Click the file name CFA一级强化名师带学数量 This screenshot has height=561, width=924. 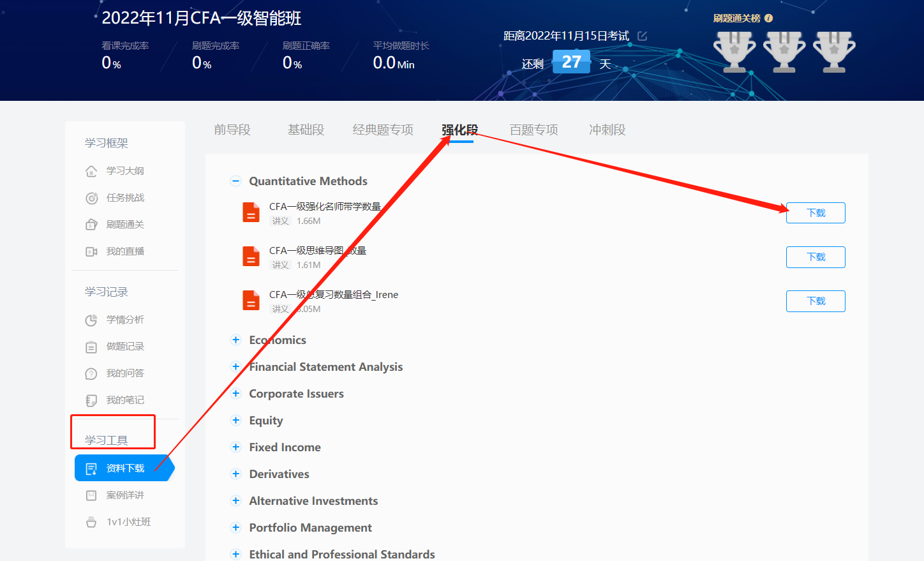(325, 206)
